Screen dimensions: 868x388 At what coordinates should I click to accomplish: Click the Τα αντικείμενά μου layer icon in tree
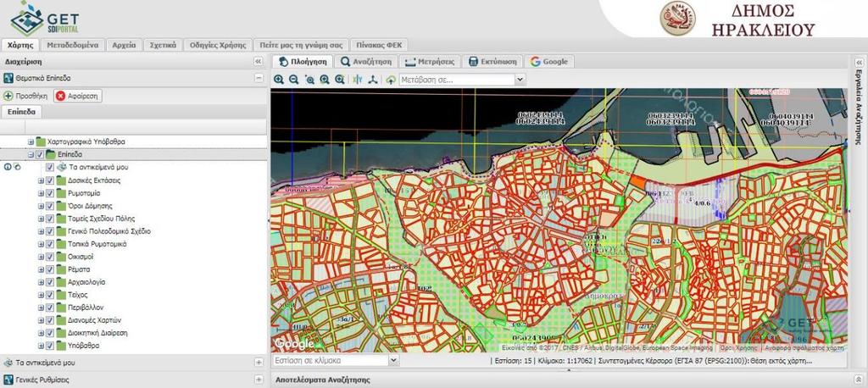click(x=62, y=167)
